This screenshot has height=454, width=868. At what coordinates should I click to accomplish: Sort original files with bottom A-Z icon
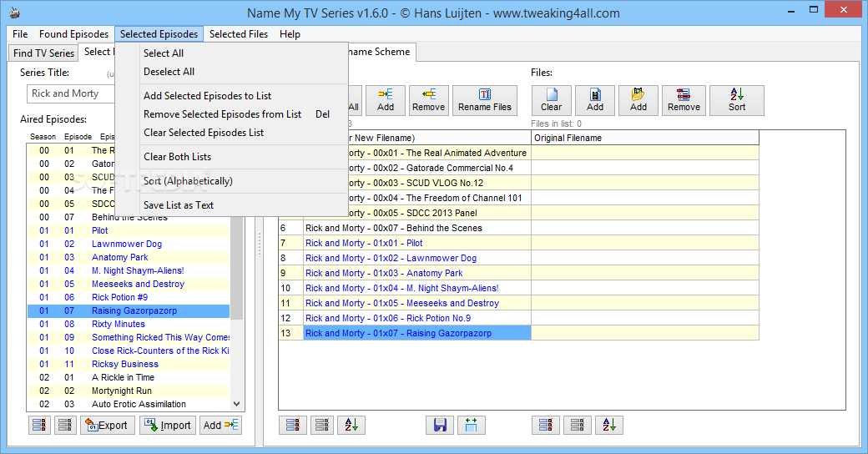(609, 426)
